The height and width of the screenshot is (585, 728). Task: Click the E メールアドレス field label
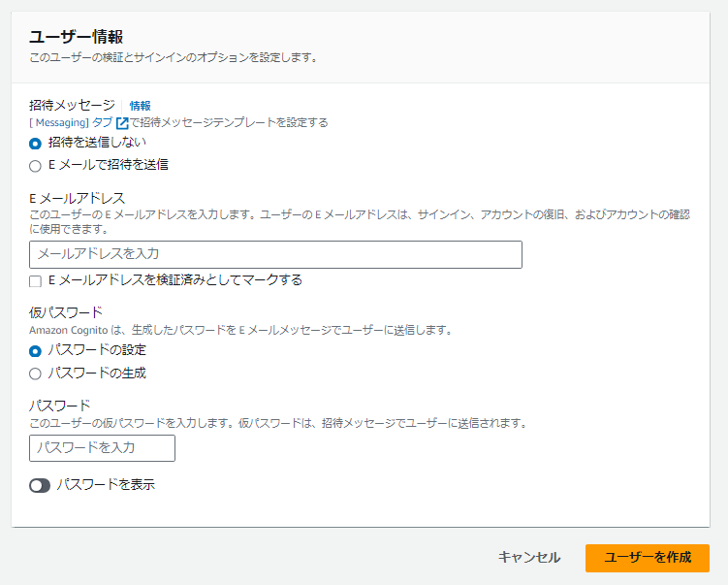click(x=78, y=199)
